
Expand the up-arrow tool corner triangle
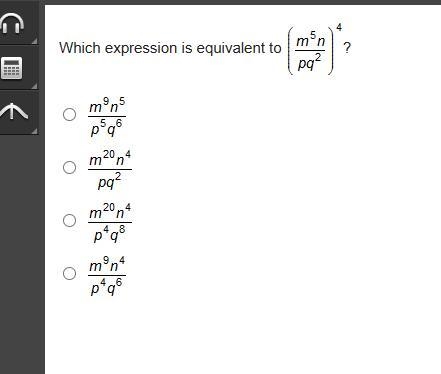pos(35,131)
